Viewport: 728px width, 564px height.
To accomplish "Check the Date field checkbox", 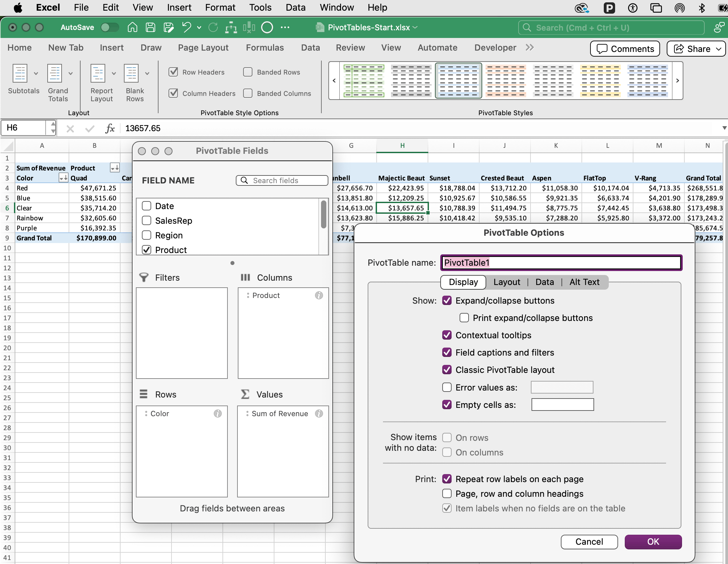I will click(147, 206).
